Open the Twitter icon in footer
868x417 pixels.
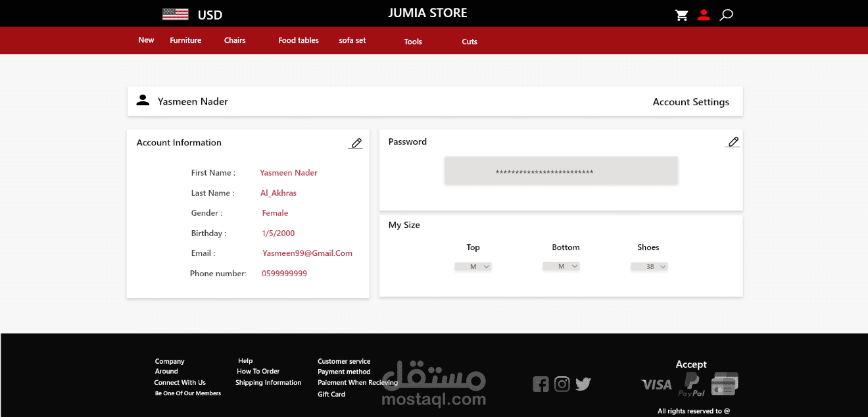[x=583, y=384]
